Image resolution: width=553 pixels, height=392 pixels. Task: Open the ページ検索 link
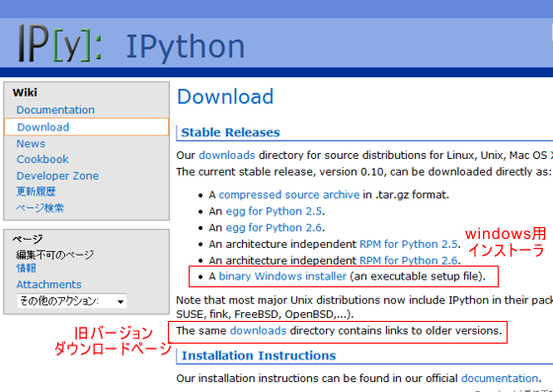tap(39, 207)
